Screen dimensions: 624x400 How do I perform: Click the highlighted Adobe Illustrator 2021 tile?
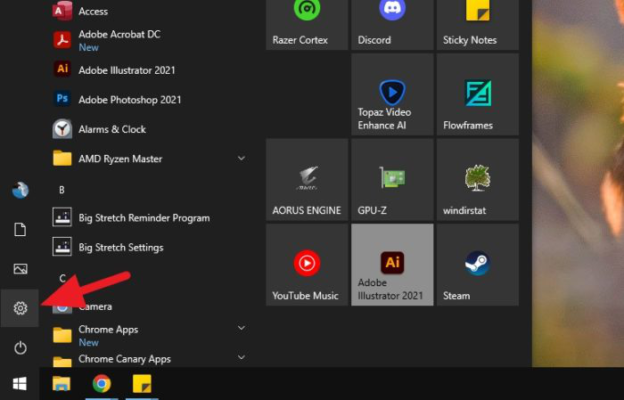click(x=392, y=265)
